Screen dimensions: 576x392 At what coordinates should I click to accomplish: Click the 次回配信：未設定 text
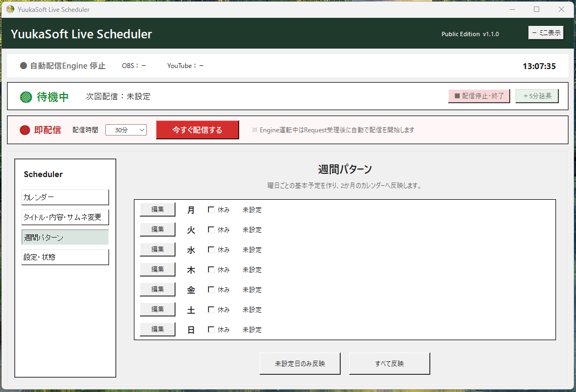(118, 97)
